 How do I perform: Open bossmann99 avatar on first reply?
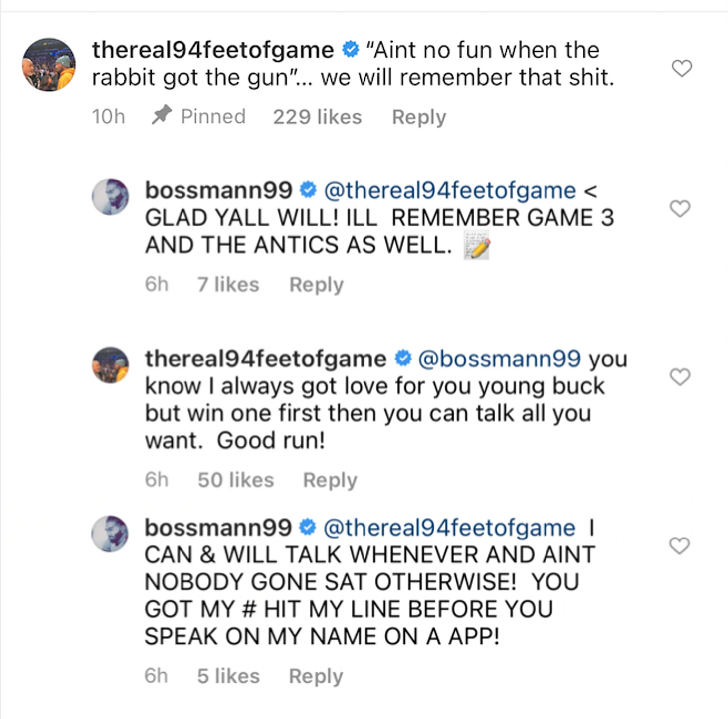[110, 197]
